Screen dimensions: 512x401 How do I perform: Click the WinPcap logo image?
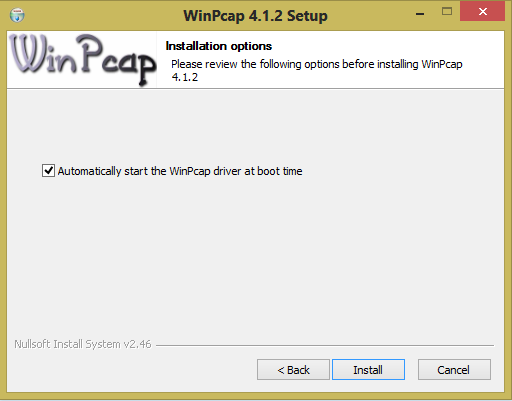click(x=83, y=59)
